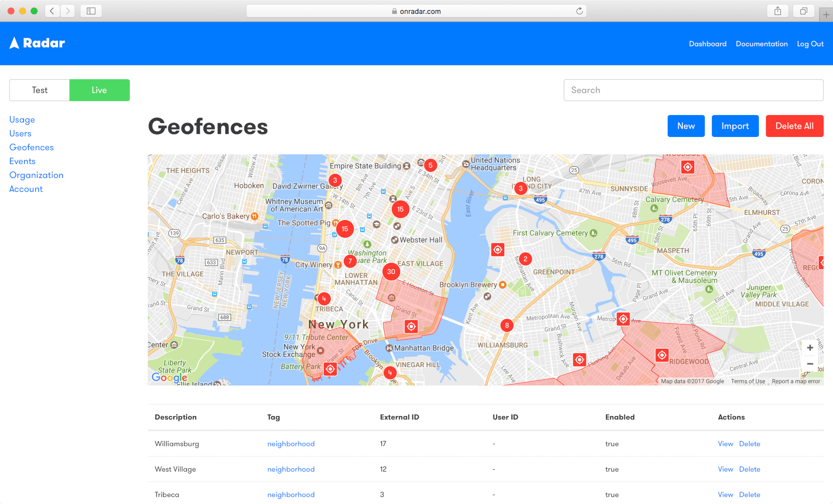Select geofence target marker near Grand St
Viewport: 833px width, 504px height.
(x=411, y=326)
